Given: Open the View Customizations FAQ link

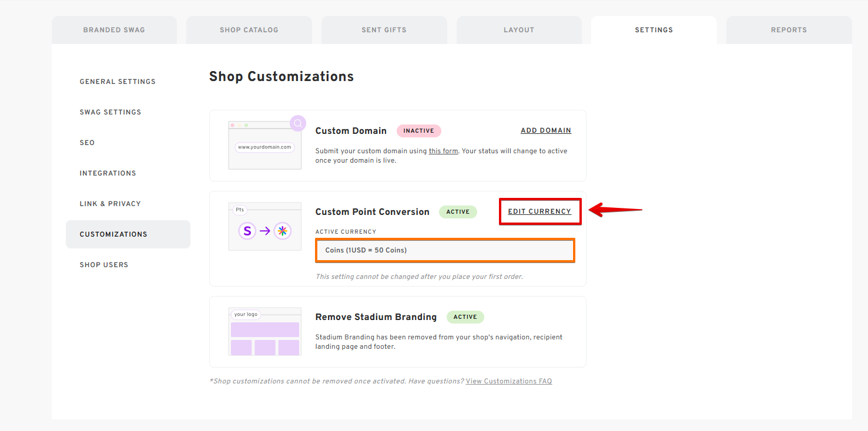Looking at the screenshot, I should 509,381.
